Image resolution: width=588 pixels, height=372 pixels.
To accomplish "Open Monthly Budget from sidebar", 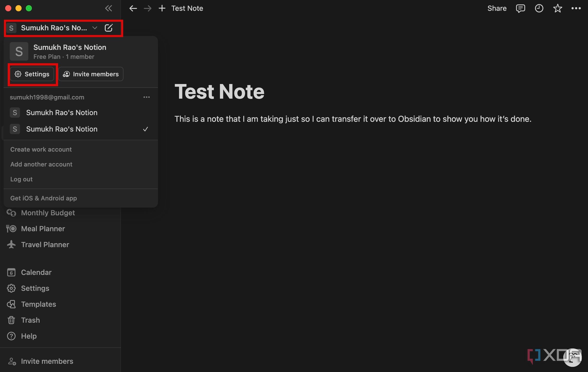I will (x=48, y=212).
